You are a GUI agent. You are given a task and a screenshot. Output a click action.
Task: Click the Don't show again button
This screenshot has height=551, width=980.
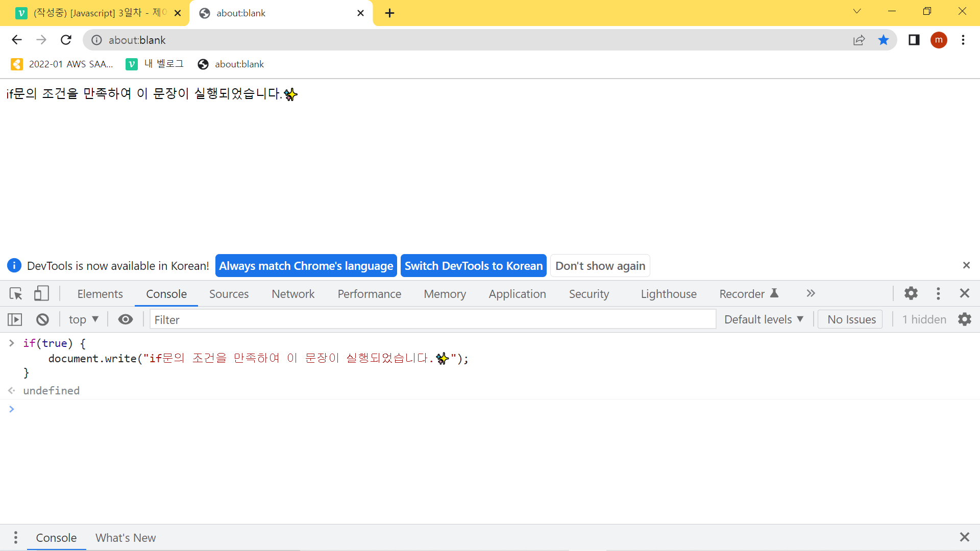[x=600, y=266]
